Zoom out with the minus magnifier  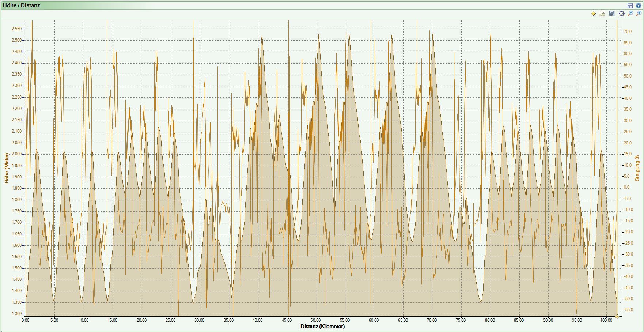[x=630, y=14]
